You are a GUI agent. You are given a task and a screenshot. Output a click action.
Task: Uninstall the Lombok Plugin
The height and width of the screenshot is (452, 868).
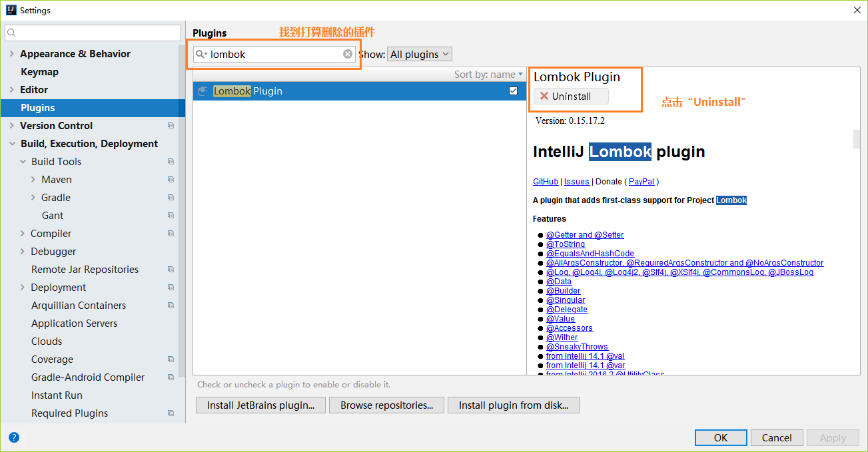pyautogui.click(x=571, y=97)
